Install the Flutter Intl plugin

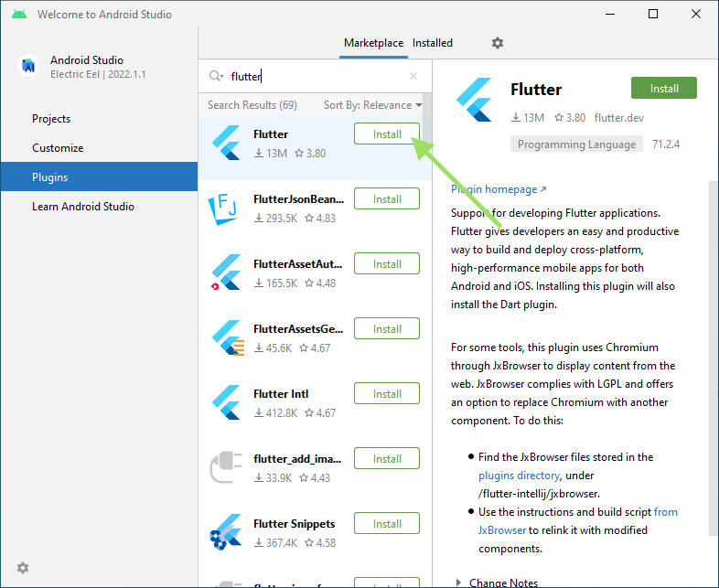[x=387, y=394]
